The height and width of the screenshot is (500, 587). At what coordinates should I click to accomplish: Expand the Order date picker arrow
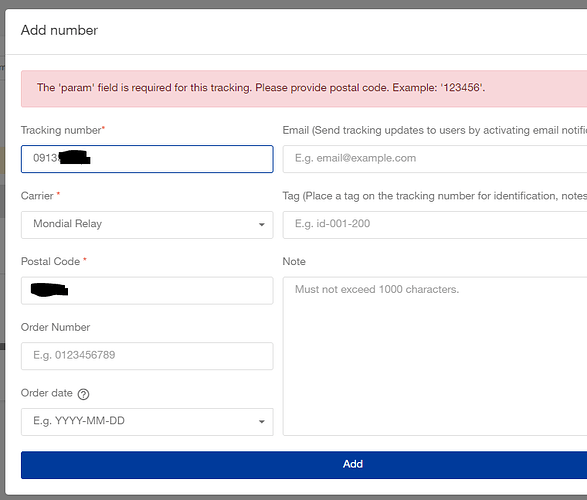point(262,422)
